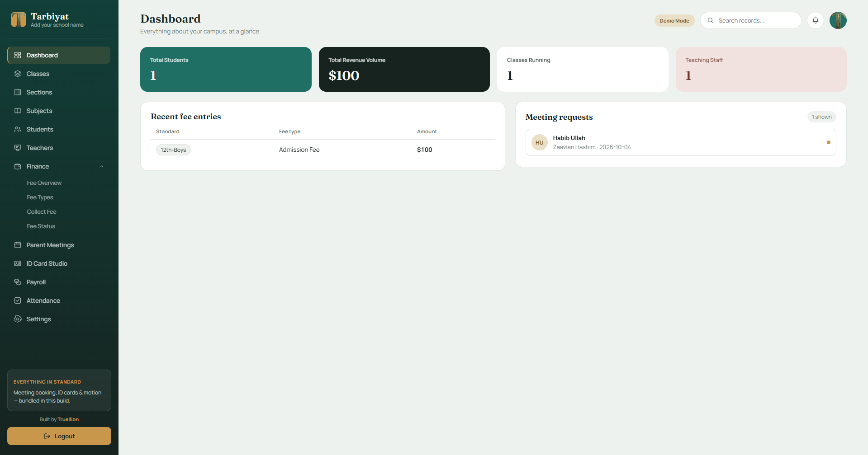This screenshot has height=455, width=868.
Task: Open the user profile avatar
Action: tap(838, 20)
